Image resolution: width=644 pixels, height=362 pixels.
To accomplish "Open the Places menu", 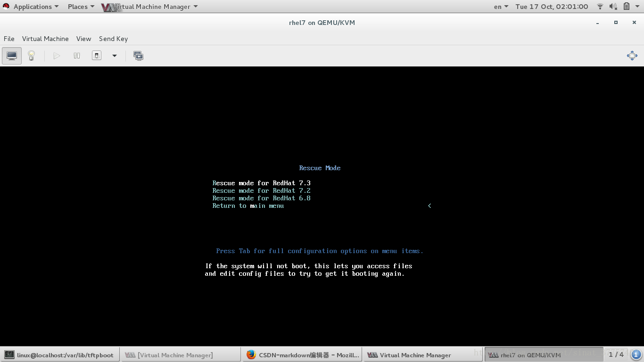I will 81,7.
